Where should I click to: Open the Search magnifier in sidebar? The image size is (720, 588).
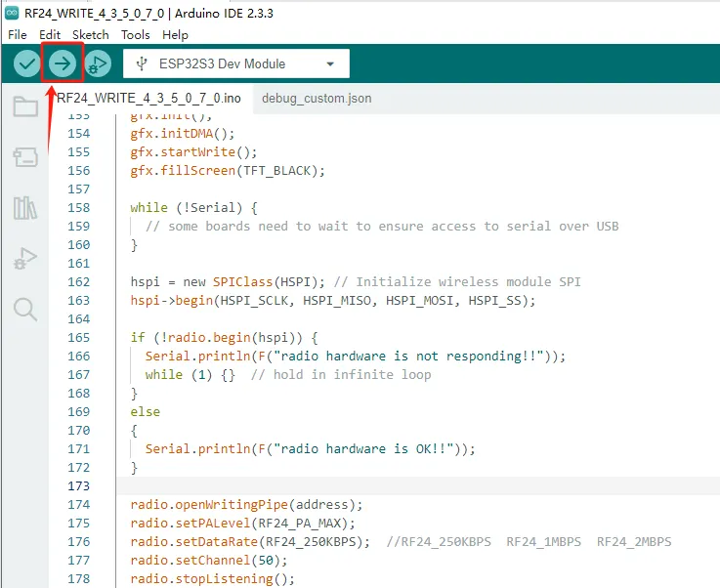(x=25, y=309)
